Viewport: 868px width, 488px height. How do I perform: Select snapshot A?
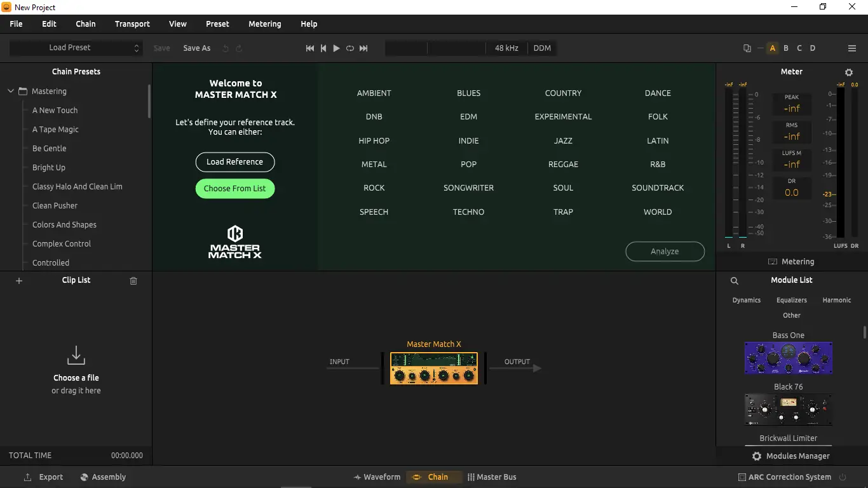click(773, 48)
